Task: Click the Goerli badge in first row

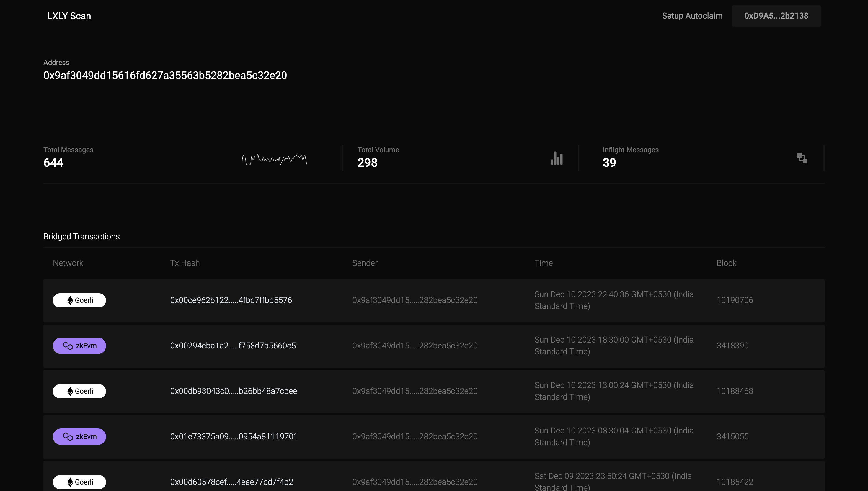Action: click(x=79, y=300)
